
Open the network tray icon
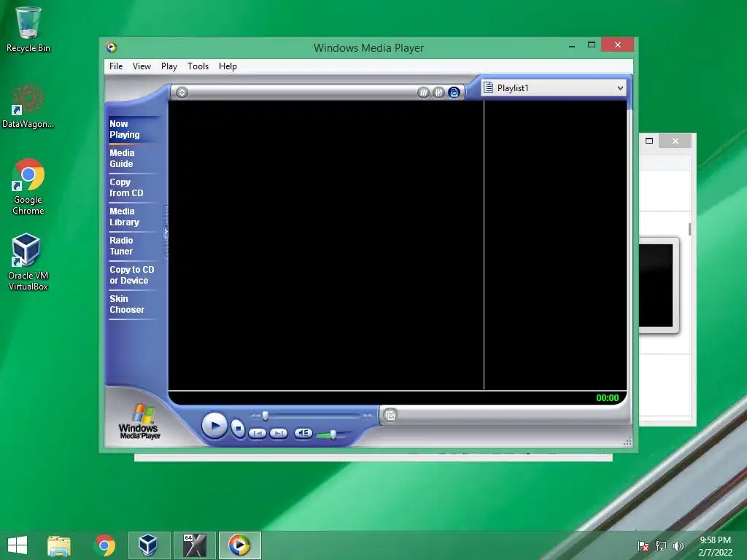pos(661,545)
